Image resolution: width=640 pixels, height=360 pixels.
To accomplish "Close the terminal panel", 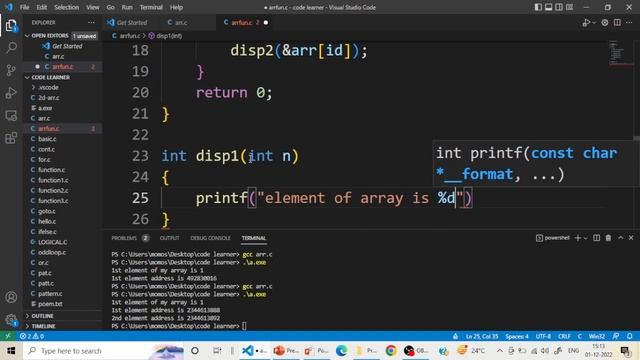I will click(631, 238).
